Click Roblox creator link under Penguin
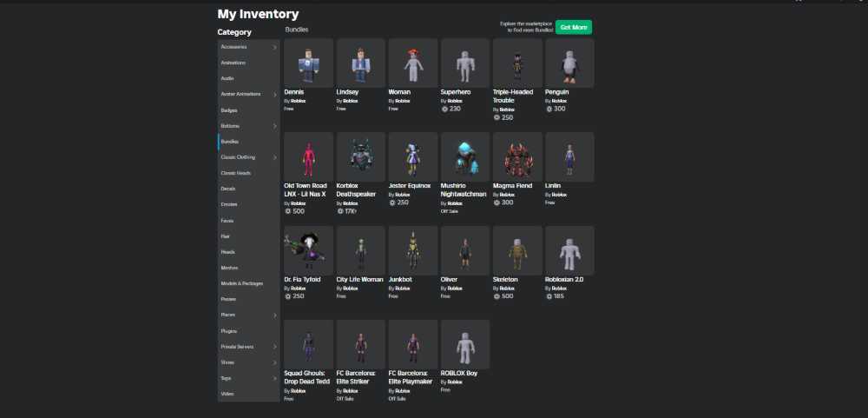Image resolution: width=868 pixels, height=418 pixels. (x=559, y=101)
